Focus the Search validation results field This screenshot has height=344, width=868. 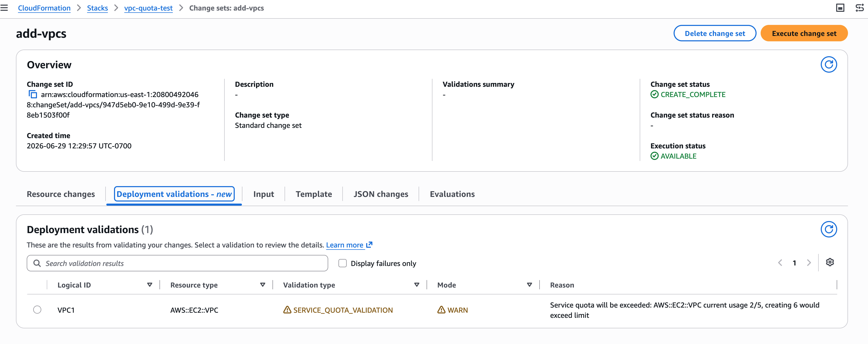(177, 263)
